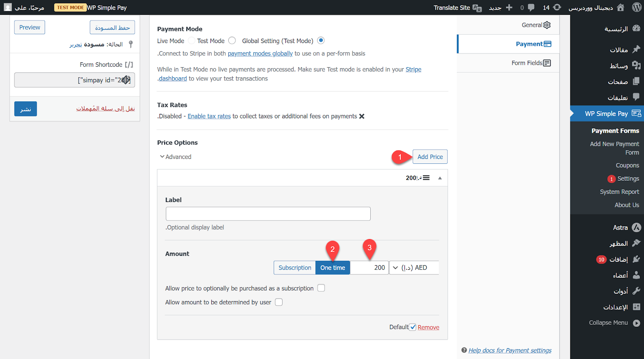Click the Label text input field
Screen dimensions: 644x359
pos(268,214)
